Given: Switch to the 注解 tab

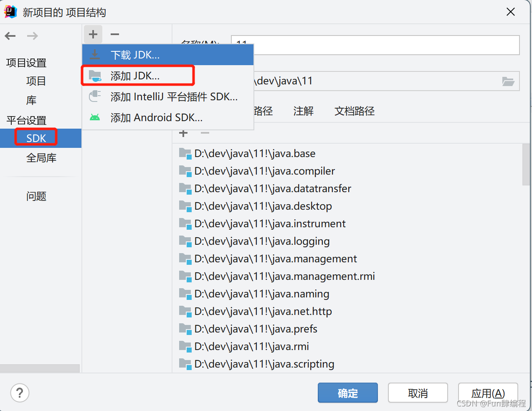Looking at the screenshot, I should 304,111.
